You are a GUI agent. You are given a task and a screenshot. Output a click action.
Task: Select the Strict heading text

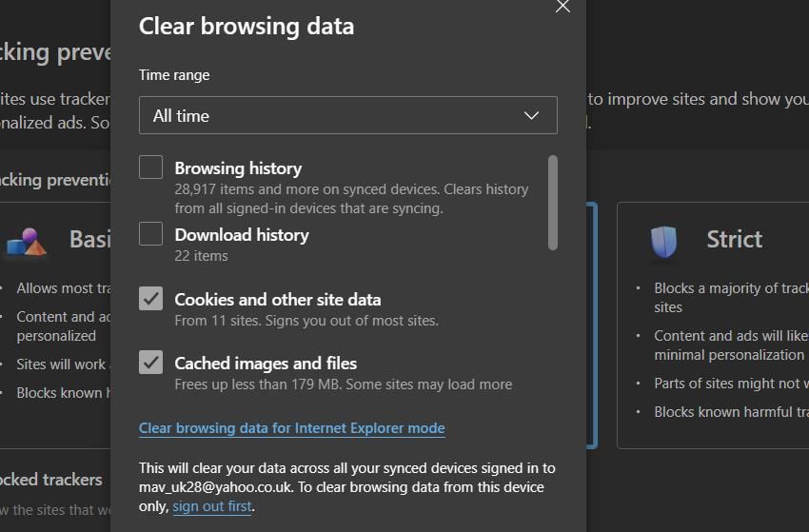point(734,239)
